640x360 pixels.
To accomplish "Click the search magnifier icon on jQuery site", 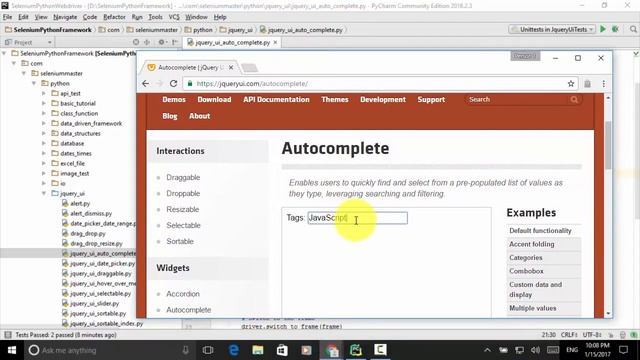I will click(x=574, y=100).
